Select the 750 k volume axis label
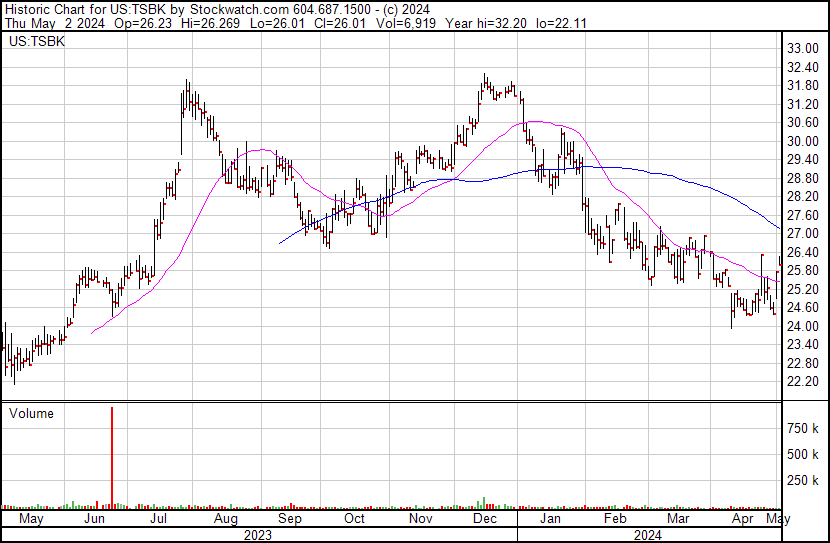The width and height of the screenshot is (830, 543). tap(804, 428)
